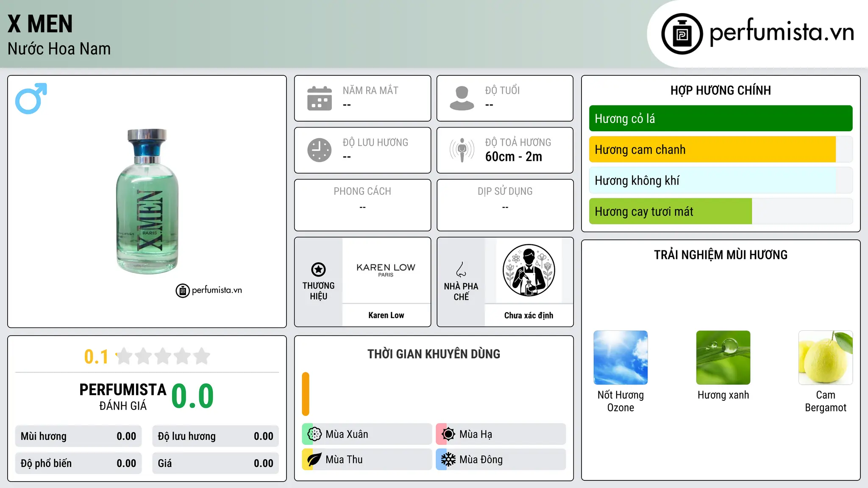This screenshot has height=488, width=868.
Task: Click the clock icon beside Độ lưu hương
Action: 320,150
